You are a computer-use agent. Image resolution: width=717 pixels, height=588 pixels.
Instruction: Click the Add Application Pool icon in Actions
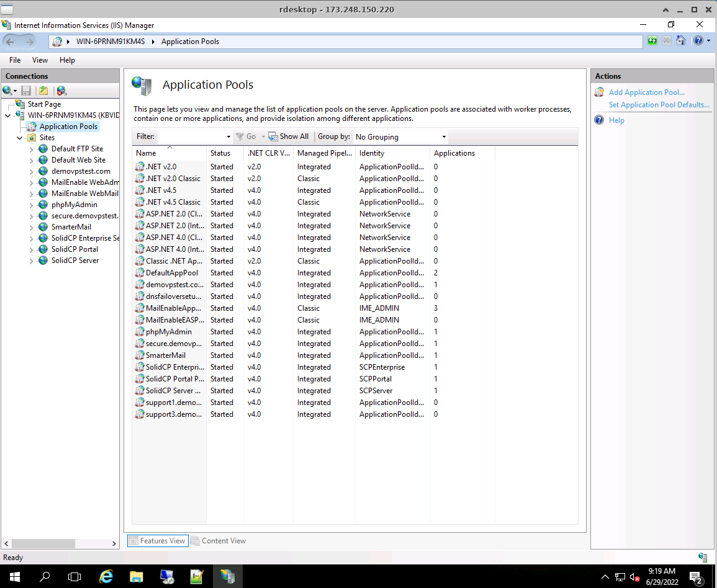click(x=599, y=92)
